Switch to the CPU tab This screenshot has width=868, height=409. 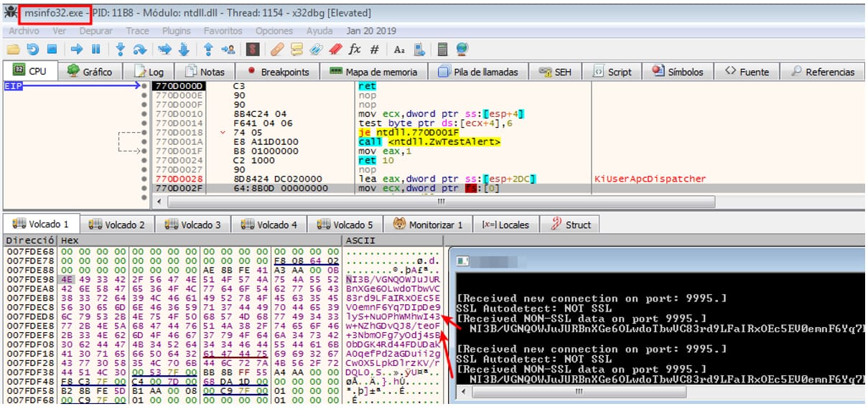point(29,71)
